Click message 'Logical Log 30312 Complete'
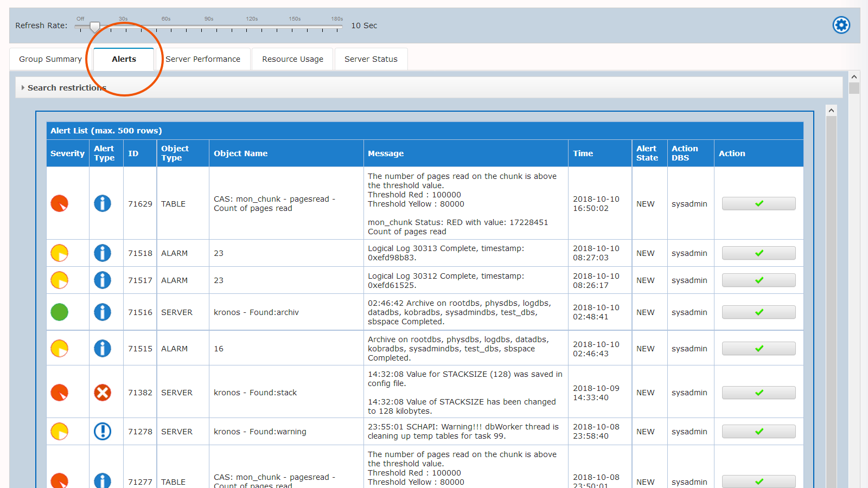This screenshot has width=868, height=488. point(446,280)
